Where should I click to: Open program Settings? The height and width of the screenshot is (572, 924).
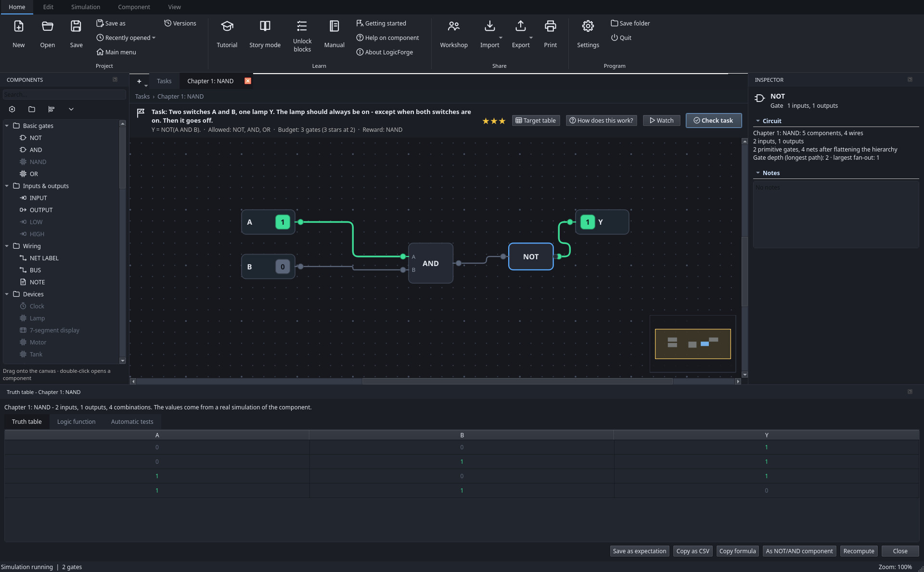click(x=588, y=34)
